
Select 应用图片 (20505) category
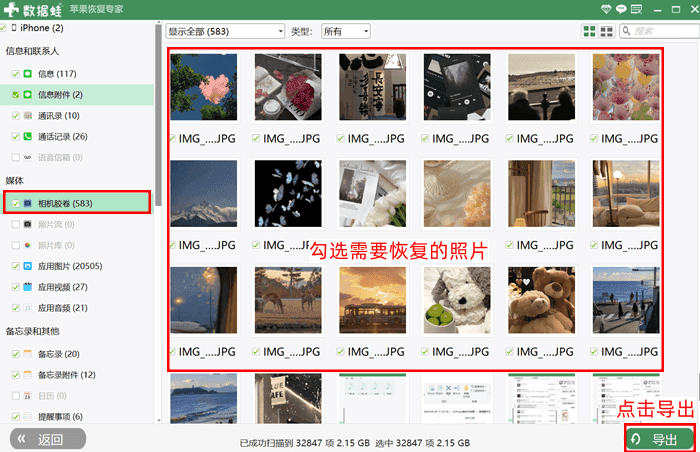click(x=70, y=266)
